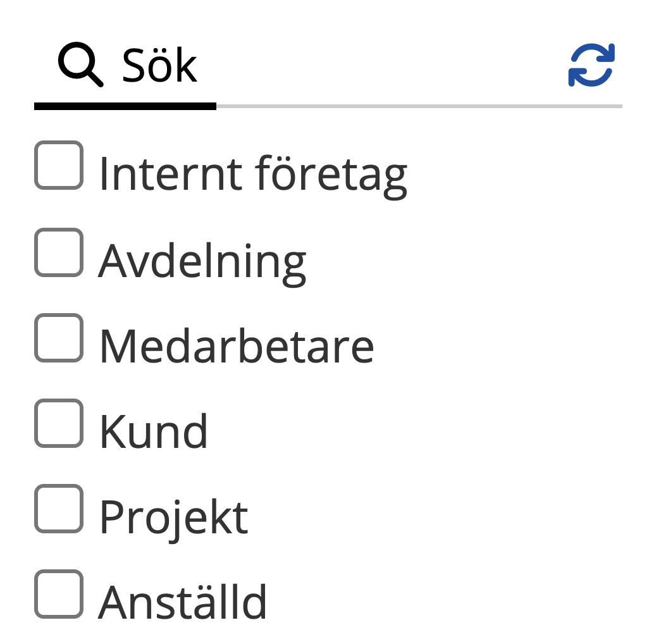649x644 pixels.
Task: Toggle the Kund checkbox
Action: tap(59, 423)
